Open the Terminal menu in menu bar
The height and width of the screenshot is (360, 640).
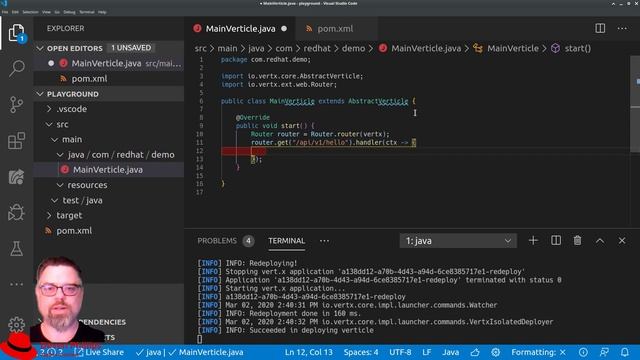(87, 12)
